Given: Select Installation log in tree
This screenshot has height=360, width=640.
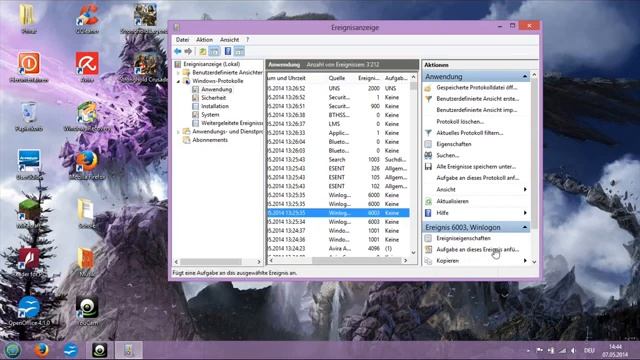Looking at the screenshot, I should pos(215,107).
